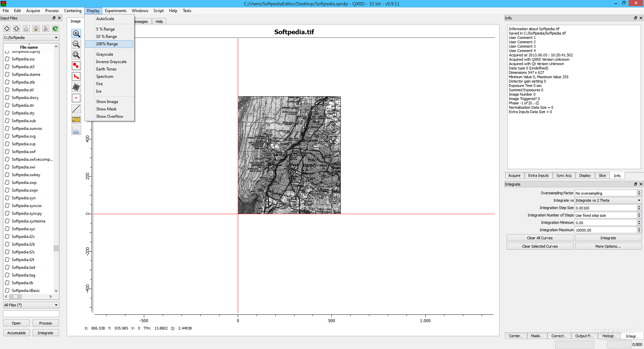Select the Zoom In tool
Image resolution: width=644 pixels, height=349 pixels.
pos(76,34)
